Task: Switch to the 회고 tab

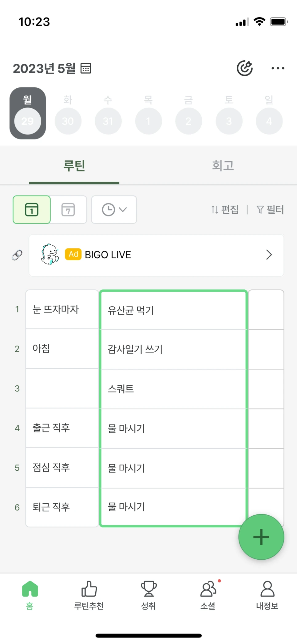Action: 223,166
